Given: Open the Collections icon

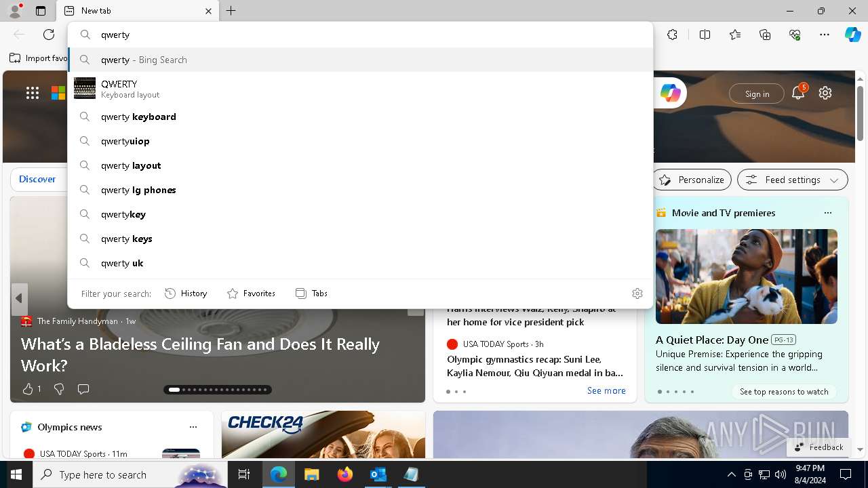Looking at the screenshot, I should click(765, 35).
